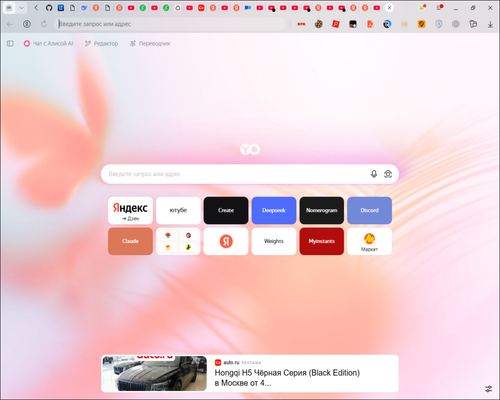Open the Яндекс Дзен tile
The image size is (500, 400).
point(130,210)
